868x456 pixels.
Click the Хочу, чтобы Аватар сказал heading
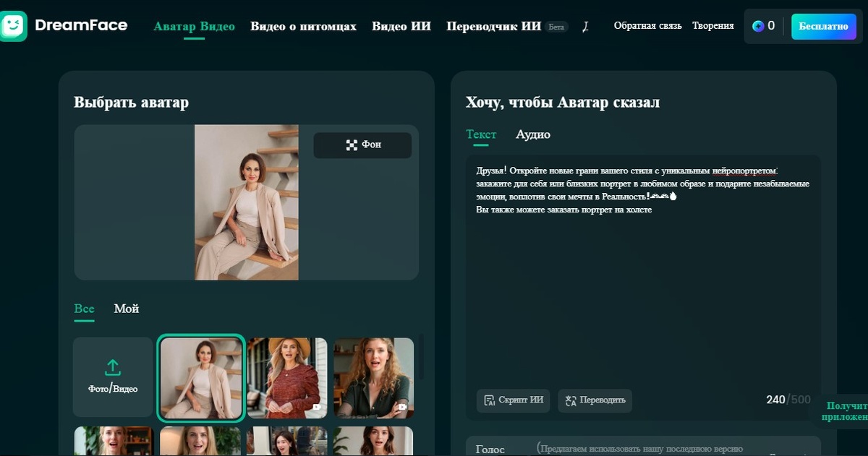click(563, 102)
